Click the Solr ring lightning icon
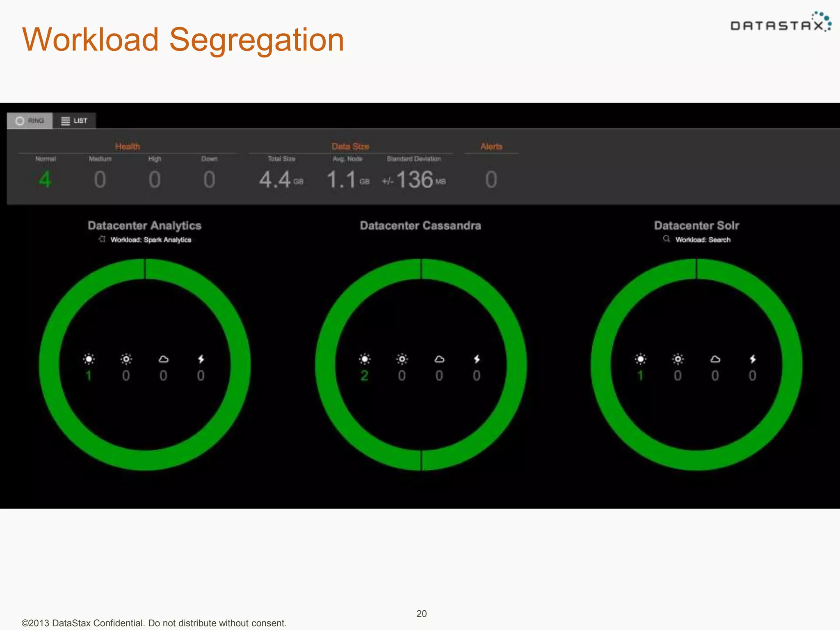Screen dimensions: 840x630 point(753,359)
